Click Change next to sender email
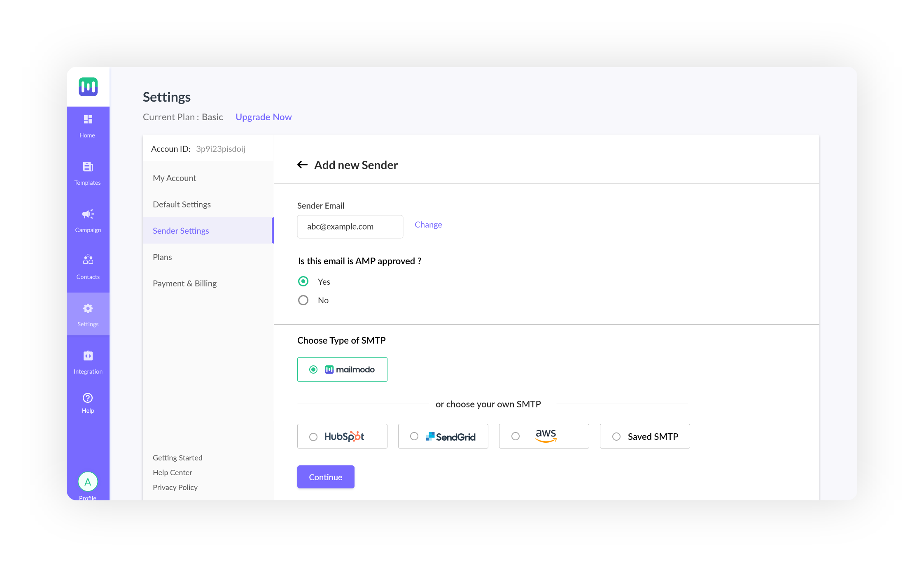 [428, 225]
